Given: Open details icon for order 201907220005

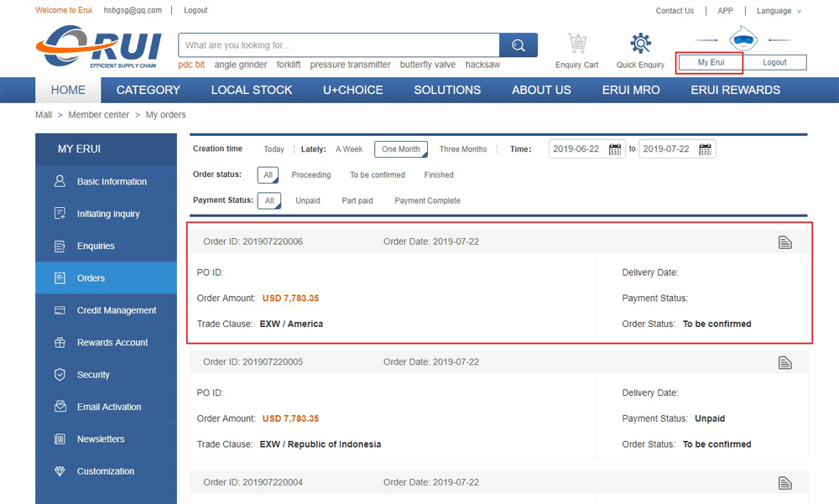Looking at the screenshot, I should coord(785,363).
